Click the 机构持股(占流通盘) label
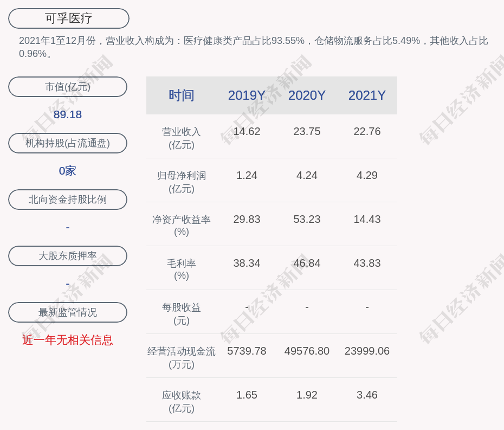 (x=68, y=143)
